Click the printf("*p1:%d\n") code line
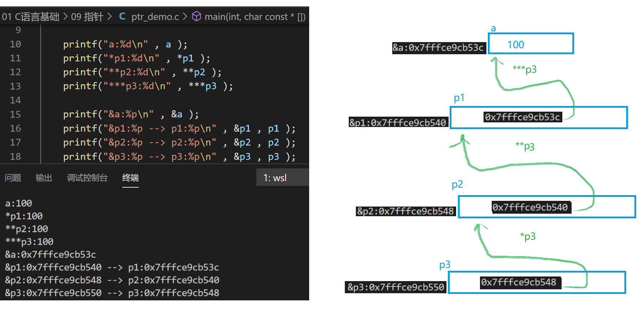This screenshot has width=644, height=310. 137,58
